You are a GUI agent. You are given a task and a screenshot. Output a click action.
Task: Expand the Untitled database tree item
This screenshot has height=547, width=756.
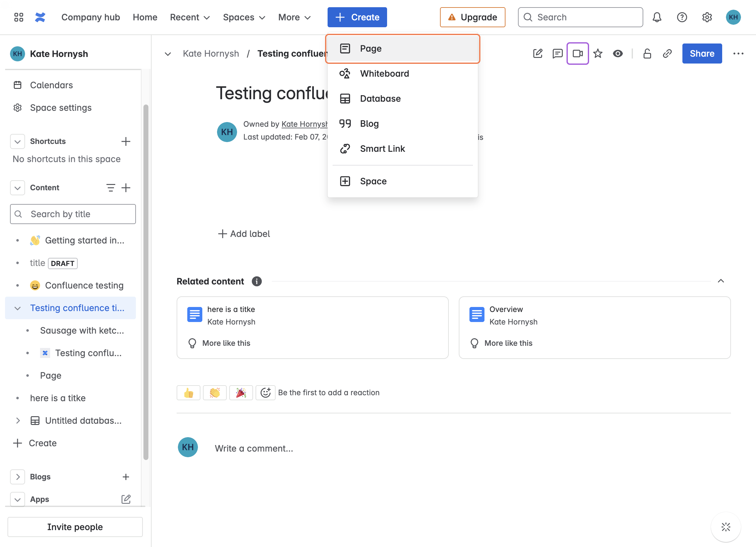[18, 420]
